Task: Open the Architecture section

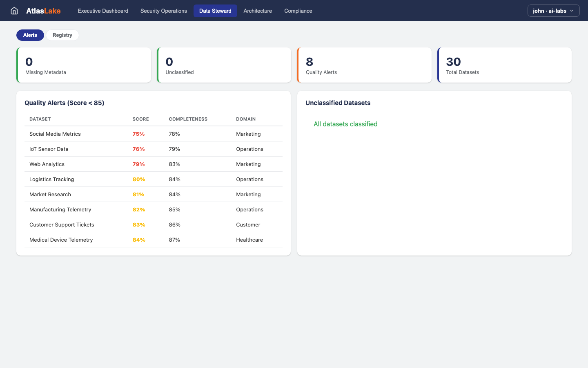Action: pyautogui.click(x=258, y=11)
